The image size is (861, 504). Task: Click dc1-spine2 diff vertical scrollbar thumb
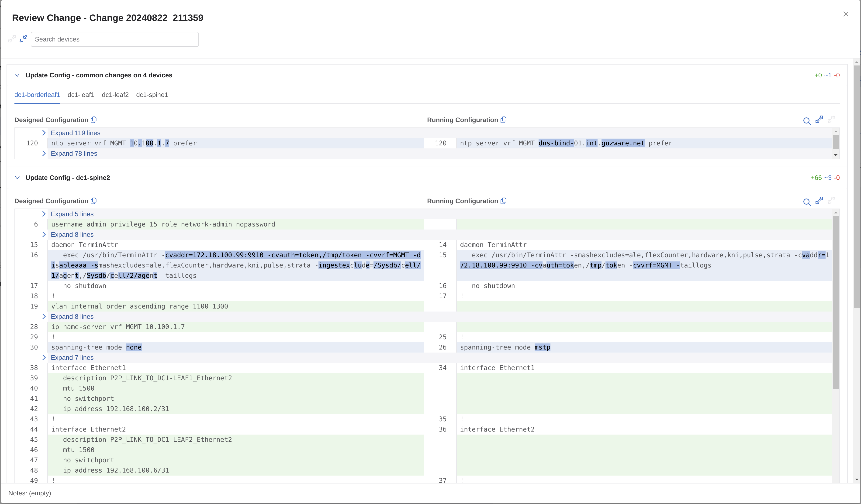click(836, 302)
